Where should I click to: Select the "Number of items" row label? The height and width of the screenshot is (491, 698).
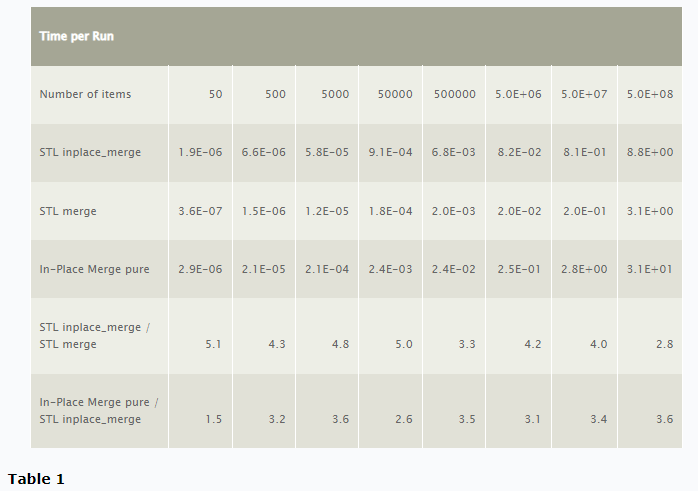pyautogui.click(x=85, y=94)
